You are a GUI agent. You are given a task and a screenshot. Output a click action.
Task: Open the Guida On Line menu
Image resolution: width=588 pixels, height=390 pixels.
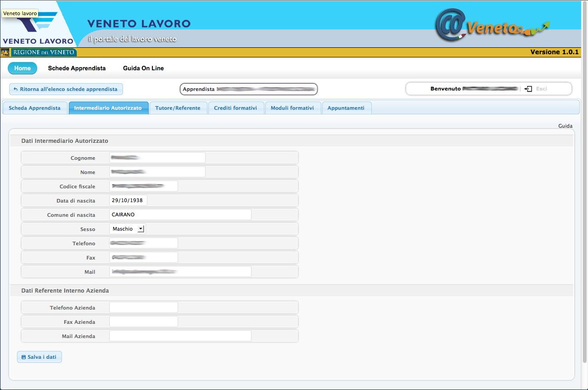click(143, 68)
